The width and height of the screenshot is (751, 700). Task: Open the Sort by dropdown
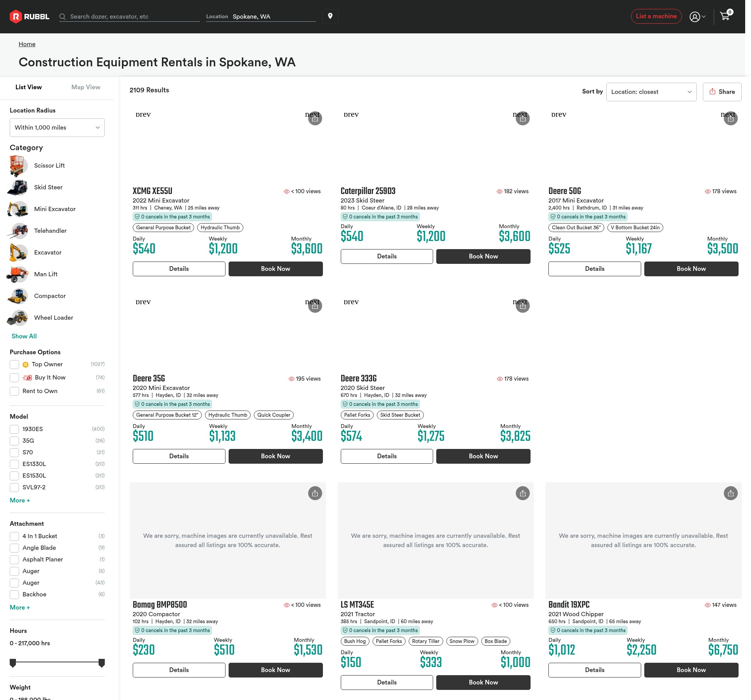651,92
